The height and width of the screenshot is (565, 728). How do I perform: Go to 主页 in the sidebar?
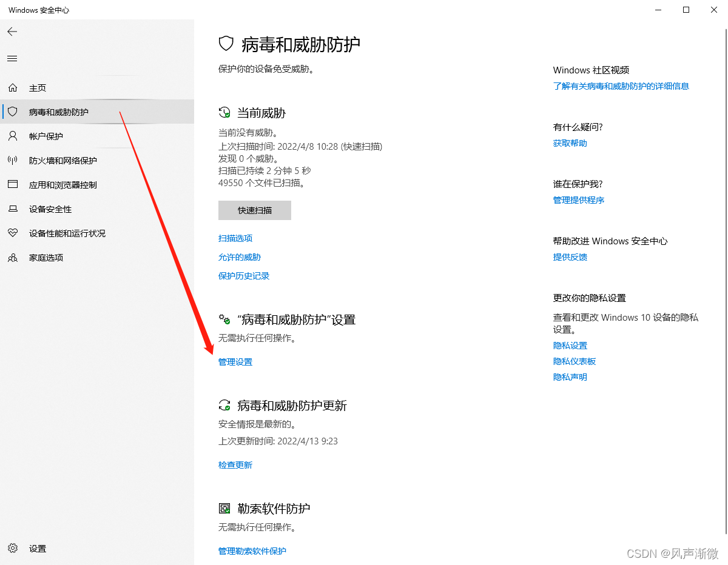[x=97, y=88]
